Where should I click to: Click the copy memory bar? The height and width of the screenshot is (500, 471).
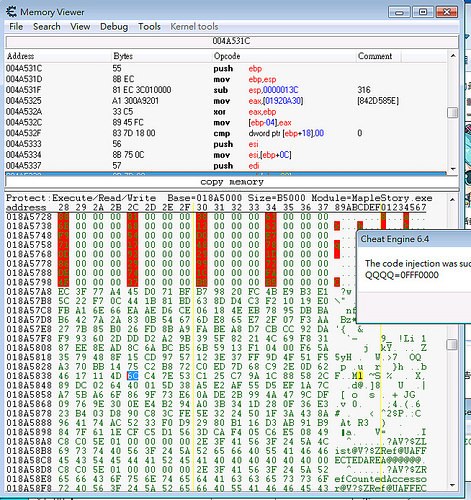[232, 182]
